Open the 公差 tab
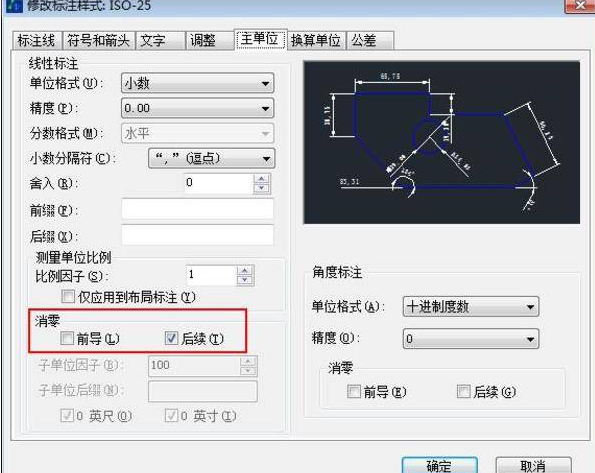 (x=370, y=40)
